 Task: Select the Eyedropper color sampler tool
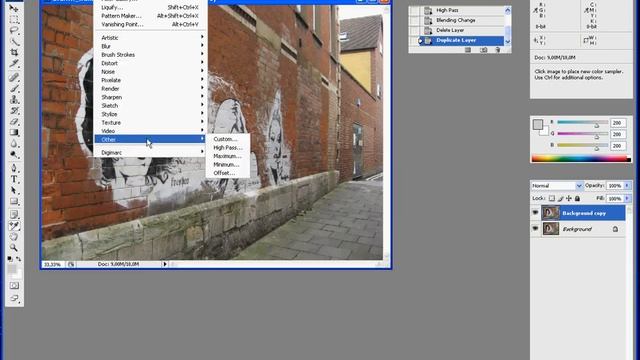(14, 225)
